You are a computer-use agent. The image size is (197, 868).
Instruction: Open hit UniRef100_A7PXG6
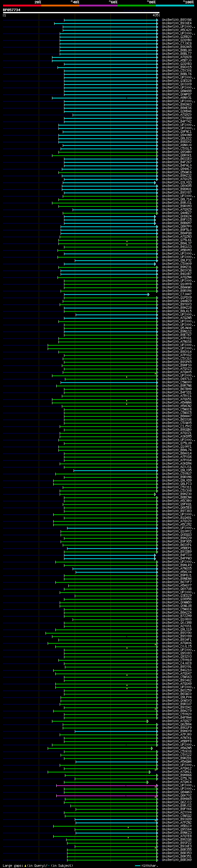(176, 457)
